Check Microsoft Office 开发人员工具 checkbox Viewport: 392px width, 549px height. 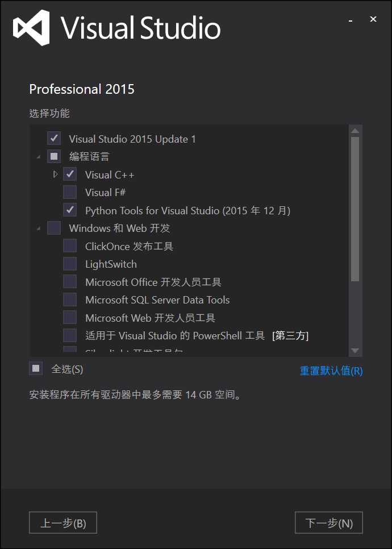(x=70, y=281)
